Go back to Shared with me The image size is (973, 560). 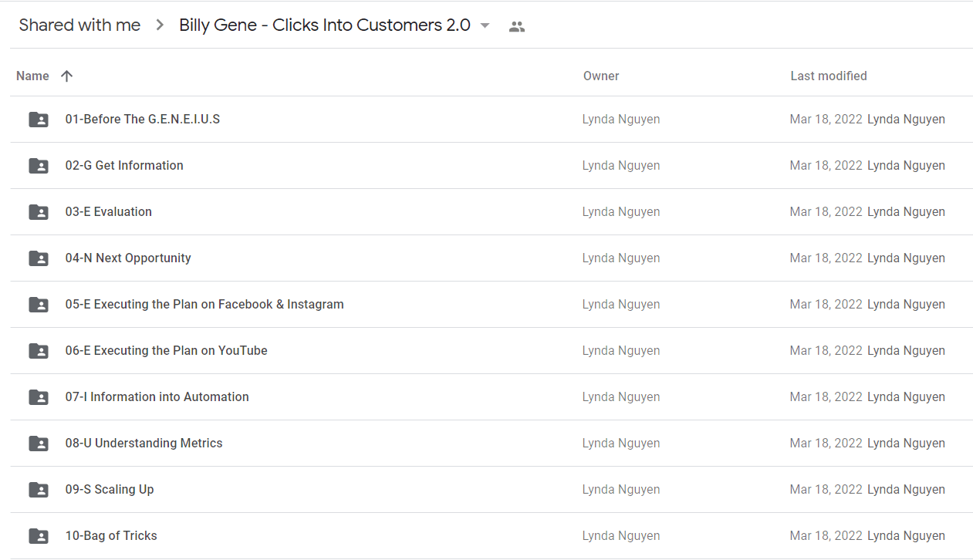79,25
